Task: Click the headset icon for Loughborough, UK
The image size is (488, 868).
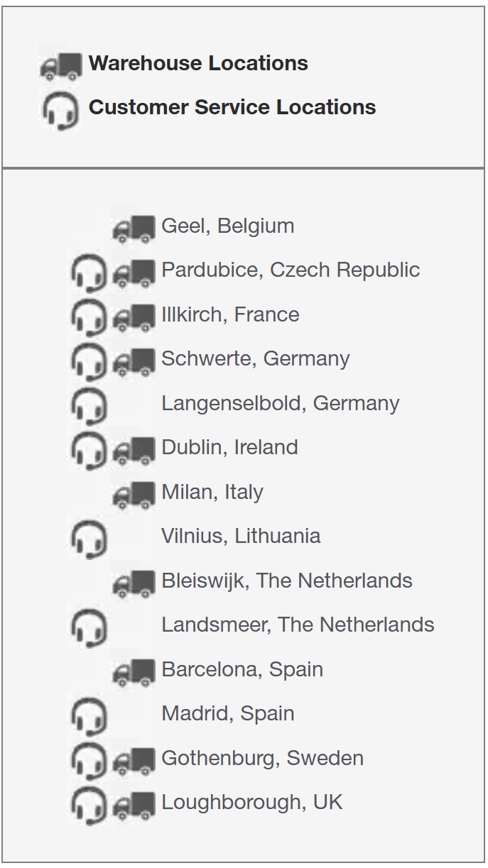Action: 89,806
